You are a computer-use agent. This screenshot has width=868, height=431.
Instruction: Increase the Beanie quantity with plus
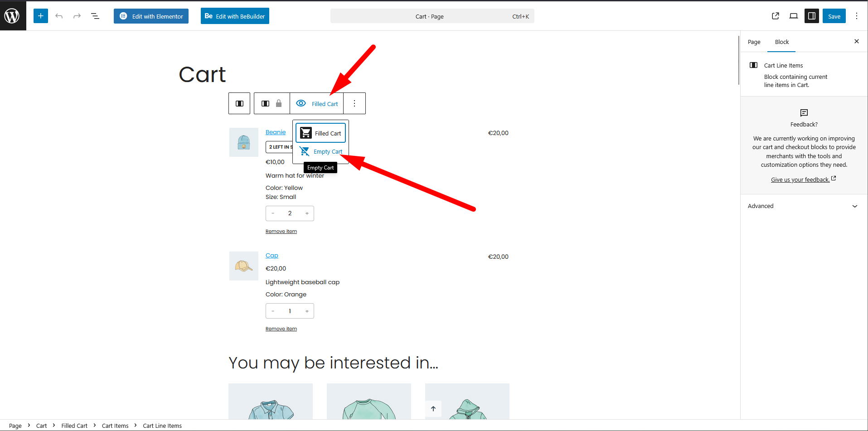(x=307, y=213)
